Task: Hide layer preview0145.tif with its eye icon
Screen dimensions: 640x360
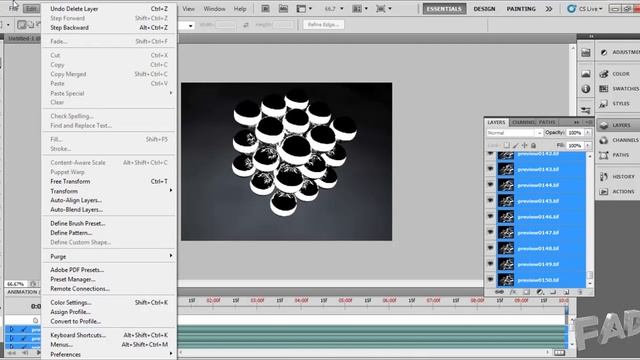Action: click(490, 200)
